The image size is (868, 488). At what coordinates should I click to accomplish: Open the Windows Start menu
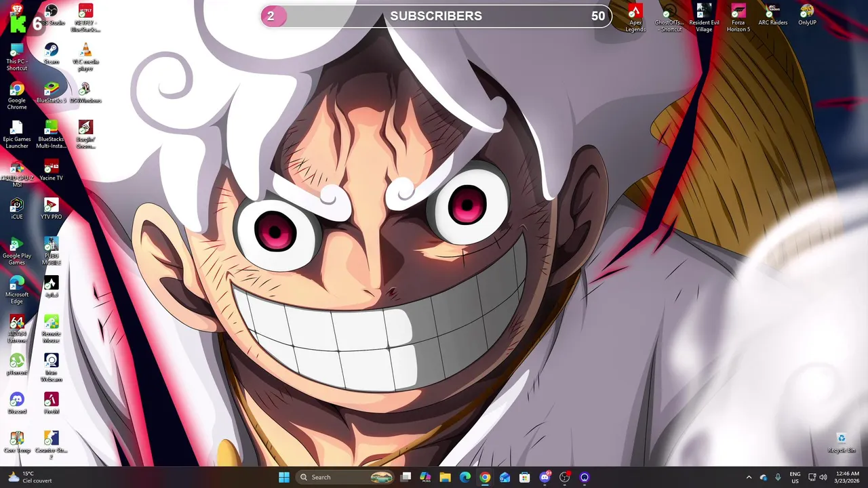(x=284, y=477)
